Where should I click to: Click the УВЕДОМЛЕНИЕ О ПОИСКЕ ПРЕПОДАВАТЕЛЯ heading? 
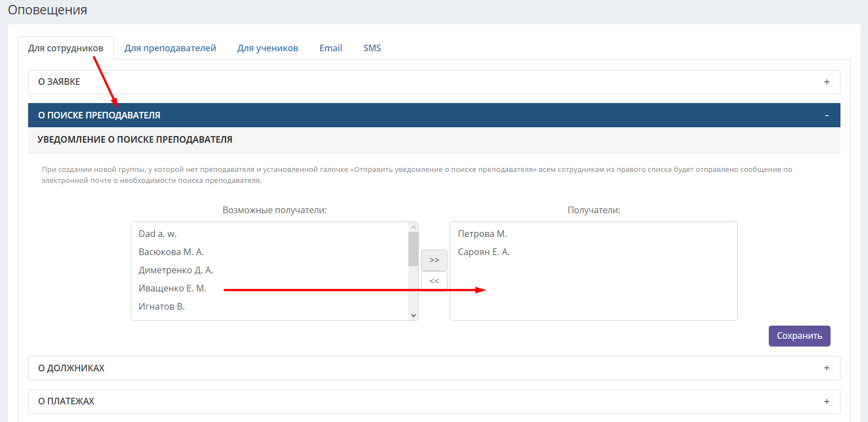135,140
